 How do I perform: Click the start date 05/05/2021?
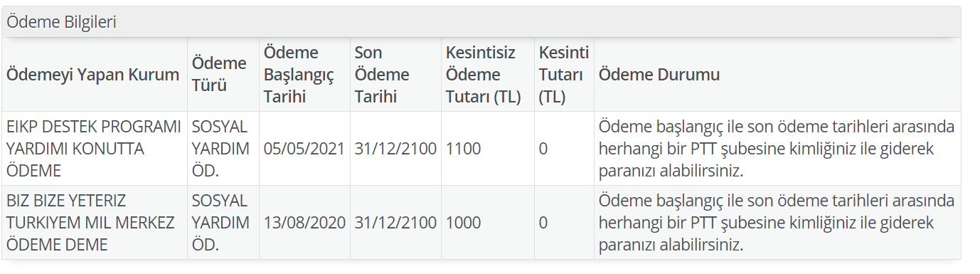pyautogui.click(x=304, y=149)
